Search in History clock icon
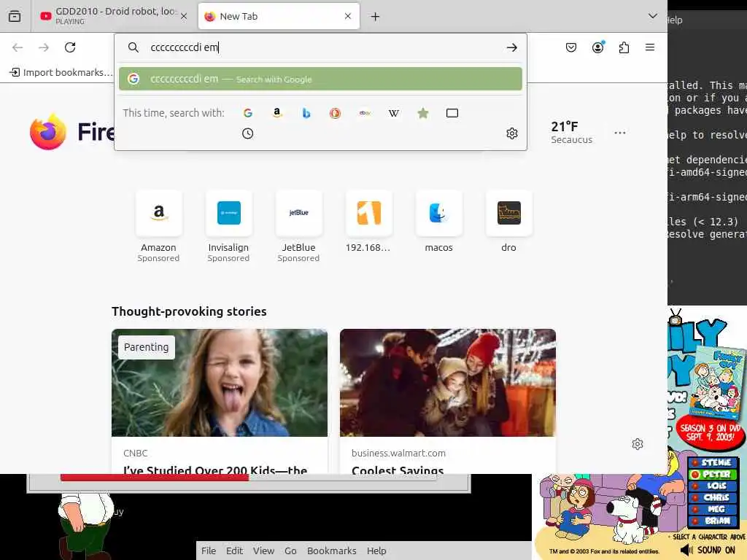 pos(248,133)
